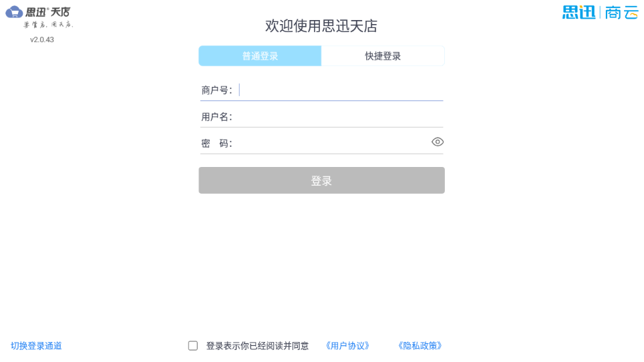Open the 切换登录通道 link
Screen dimensions: 644x362
(36, 346)
